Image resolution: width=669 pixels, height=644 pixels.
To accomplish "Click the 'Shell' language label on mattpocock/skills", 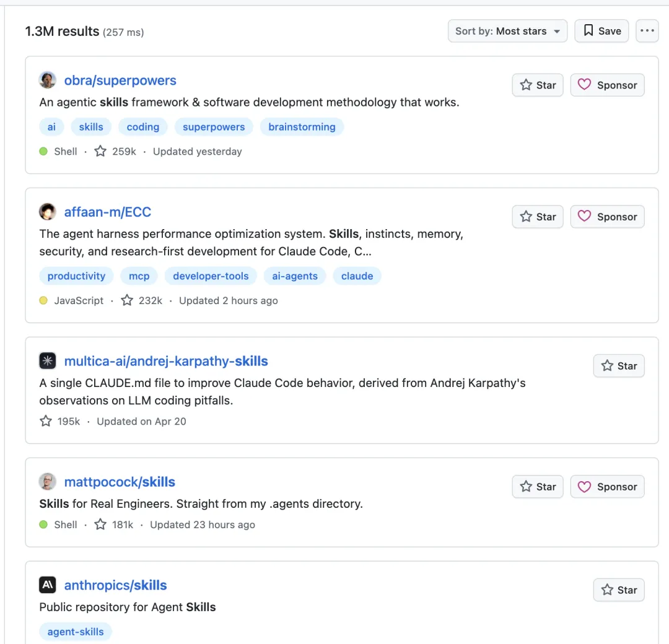I will 65,524.
